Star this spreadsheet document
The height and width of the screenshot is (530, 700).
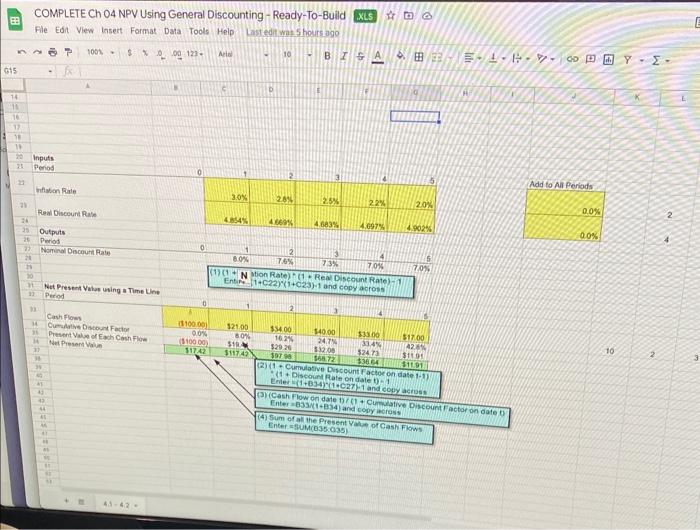391,16
